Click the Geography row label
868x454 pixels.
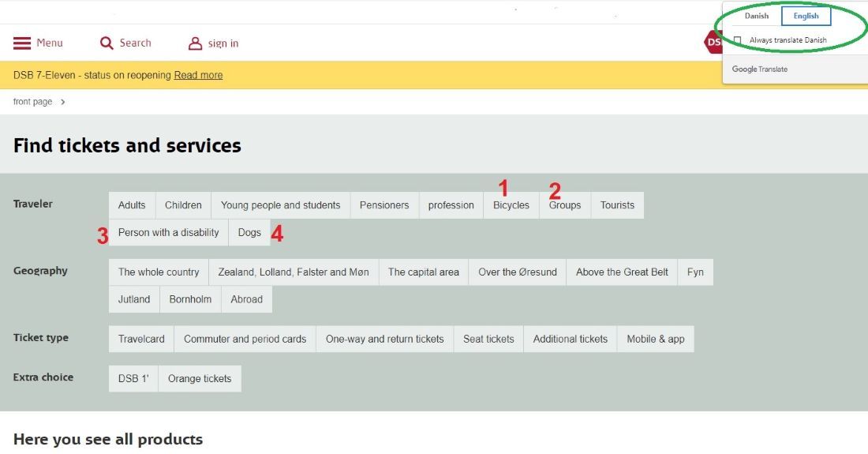point(40,272)
